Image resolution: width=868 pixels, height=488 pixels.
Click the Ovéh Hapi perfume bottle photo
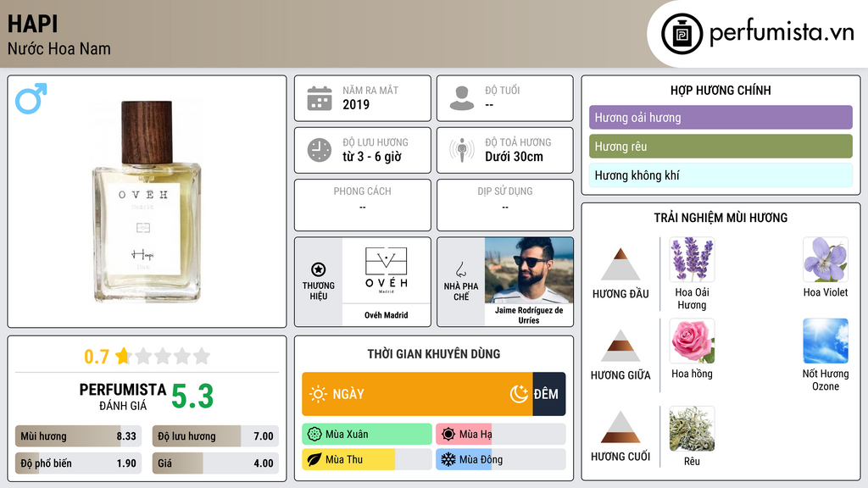click(x=147, y=202)
